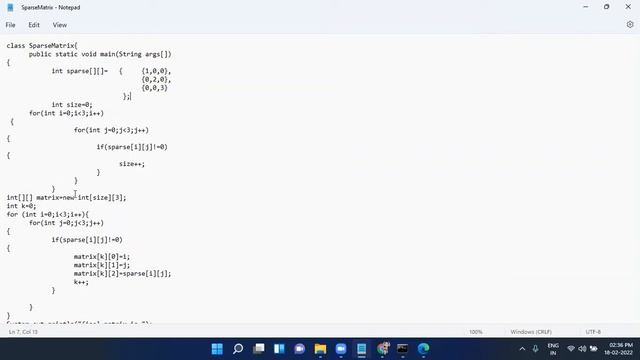Switch to Chrome on the taskbar
Viewport: 640px width, 360px height.
(382, 349)
